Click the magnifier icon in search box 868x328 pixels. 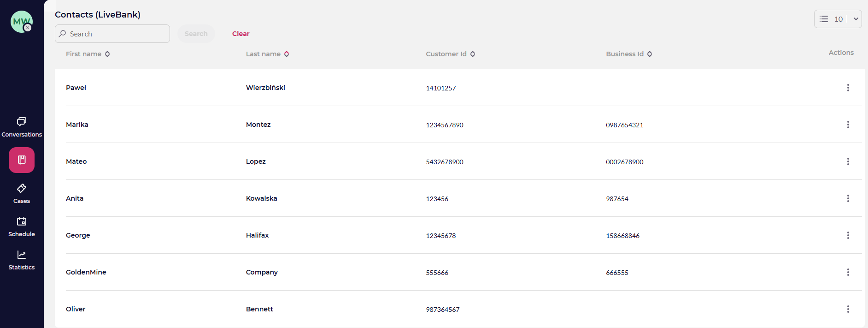pyautogui.click(x=63, y=34)
